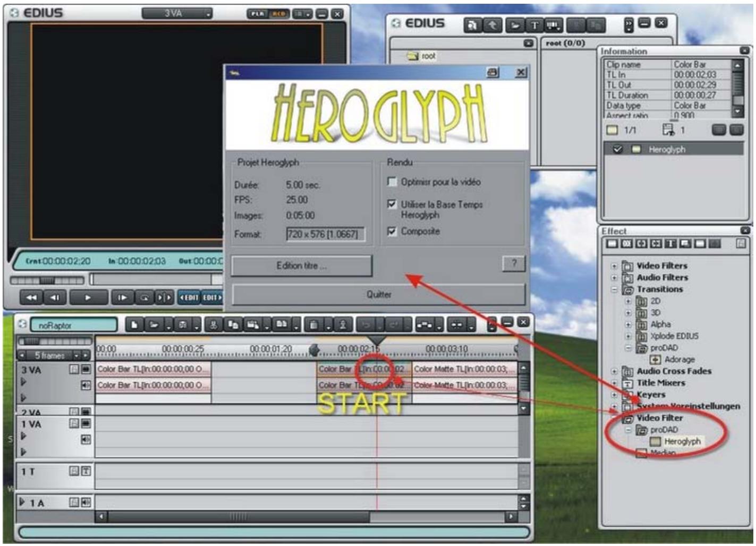Open the dropdown arrow beside the save icon
This screenshot has width=756, height=546.
[197, 325]
